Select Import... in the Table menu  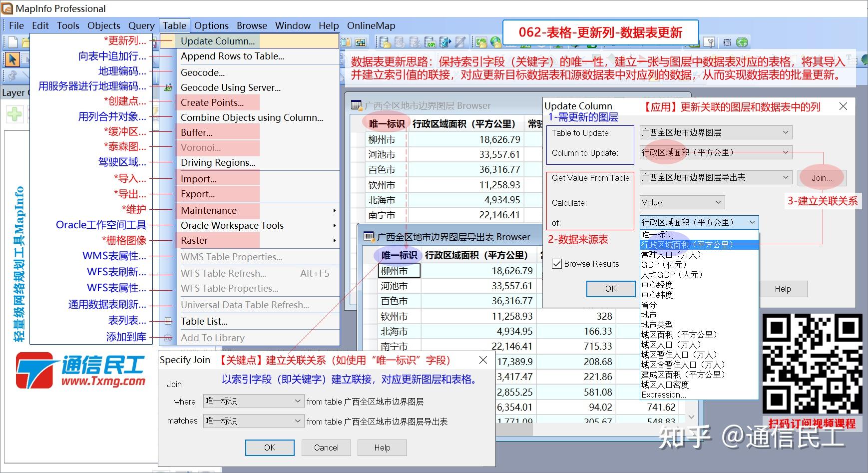tap(249, 179)
